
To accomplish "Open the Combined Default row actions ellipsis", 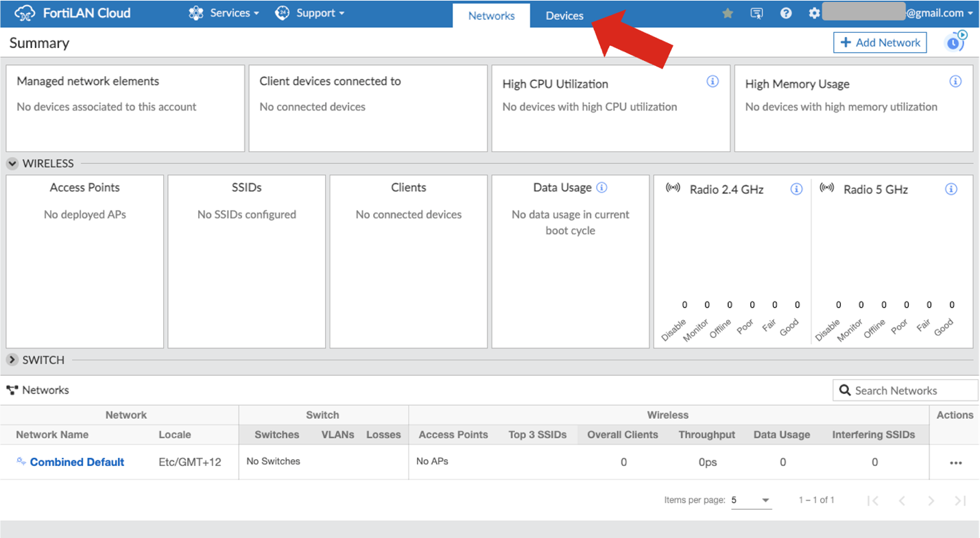I will pyautogui.click(x=956, y=463).
